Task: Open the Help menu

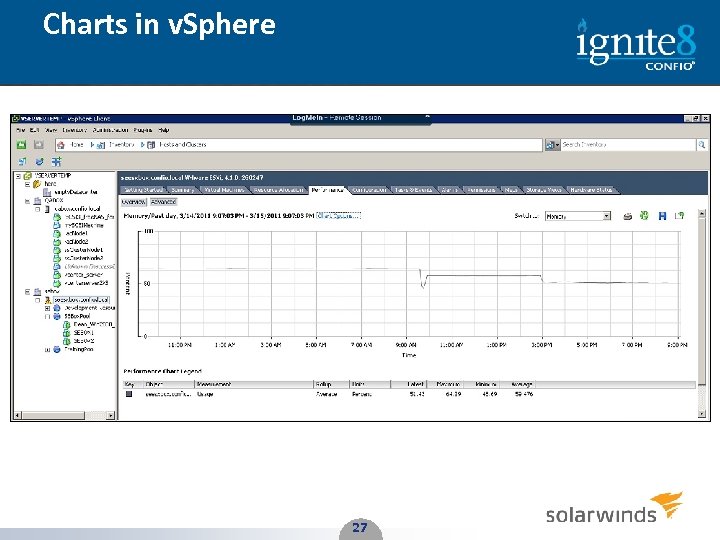Action: (164, 130)
